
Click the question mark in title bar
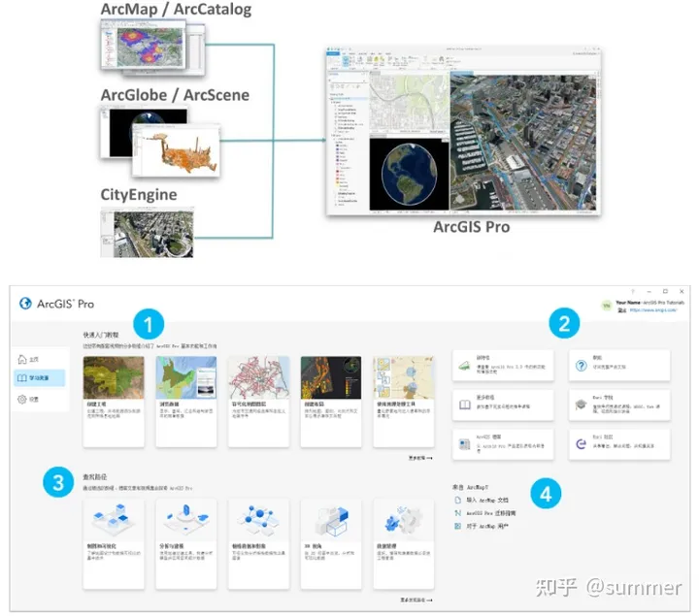click(x=633, y=291)
